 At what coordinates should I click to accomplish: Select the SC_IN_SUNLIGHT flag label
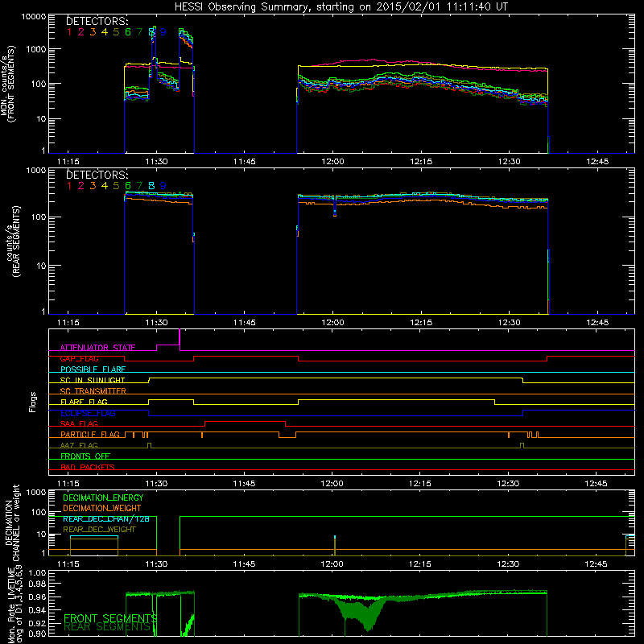point(93,380)
